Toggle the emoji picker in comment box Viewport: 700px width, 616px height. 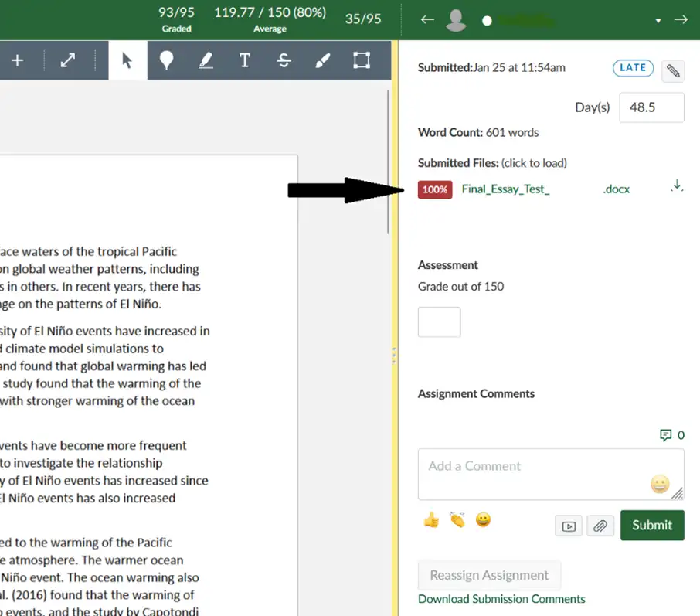(x=661, y=485)
